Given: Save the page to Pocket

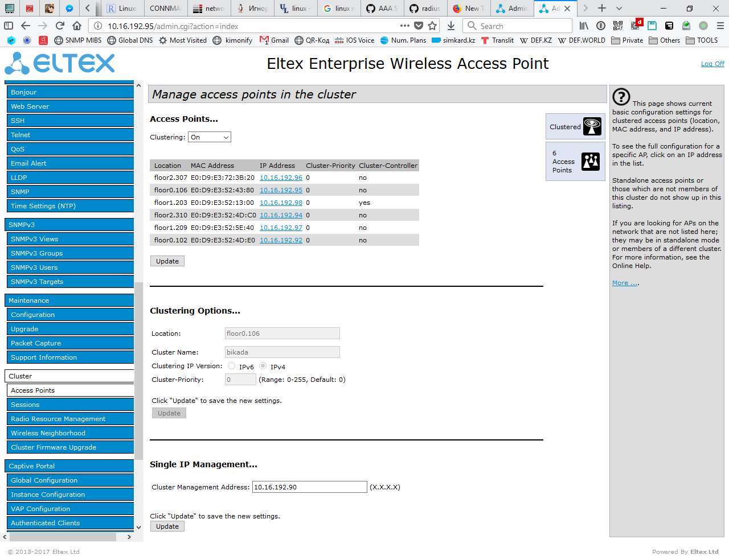Looking at the screenshot, I should tap(419, 26).
